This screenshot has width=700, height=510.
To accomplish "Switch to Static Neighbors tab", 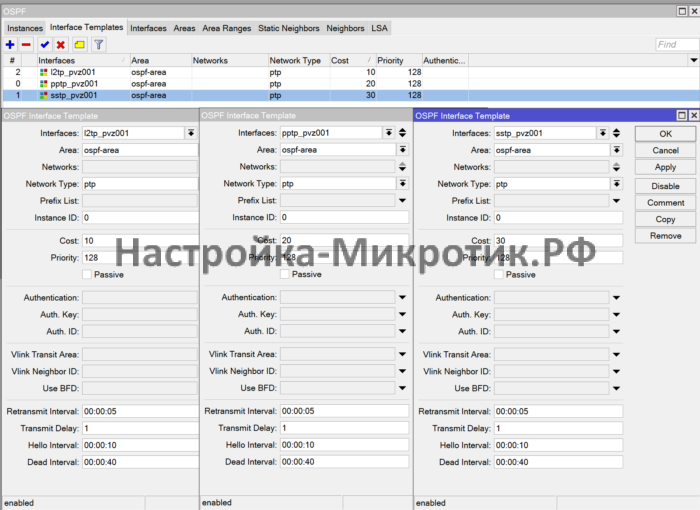I will click(289, 28).
